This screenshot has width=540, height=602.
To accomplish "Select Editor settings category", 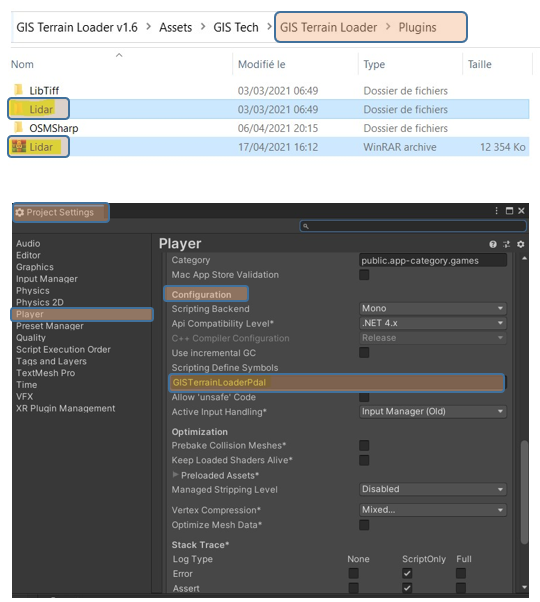I will pyautogui.click(x=28, y=255).
